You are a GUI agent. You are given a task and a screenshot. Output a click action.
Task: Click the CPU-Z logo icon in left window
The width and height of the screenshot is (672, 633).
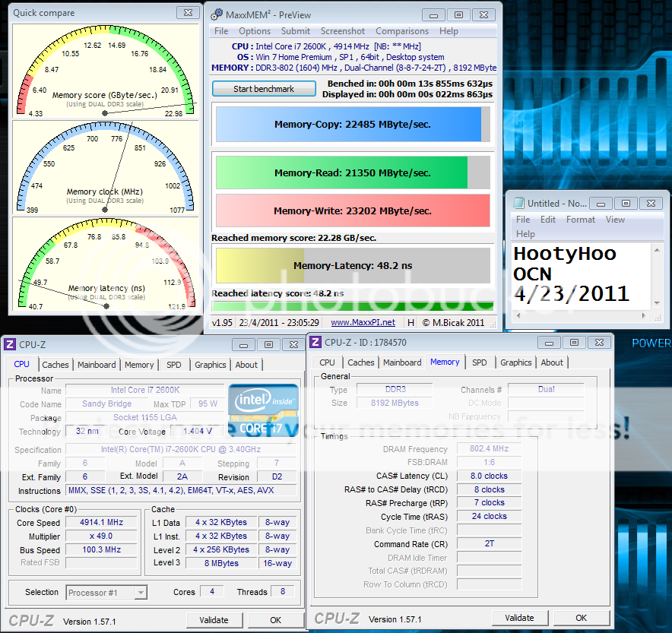click(10, 344)
